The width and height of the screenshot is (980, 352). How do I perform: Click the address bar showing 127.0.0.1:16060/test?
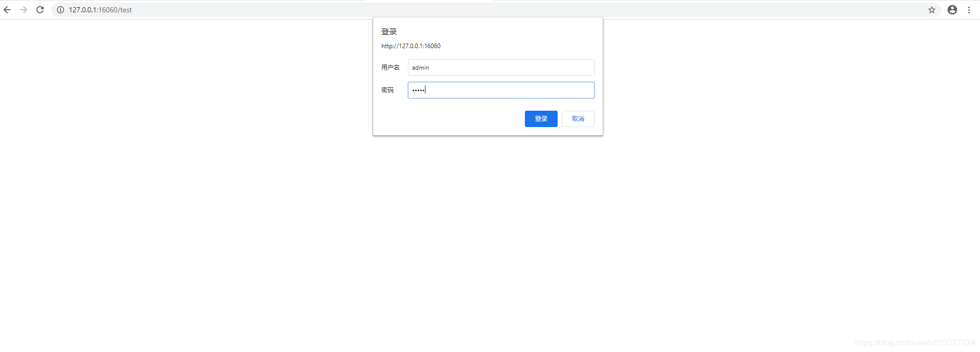[496, 10]
